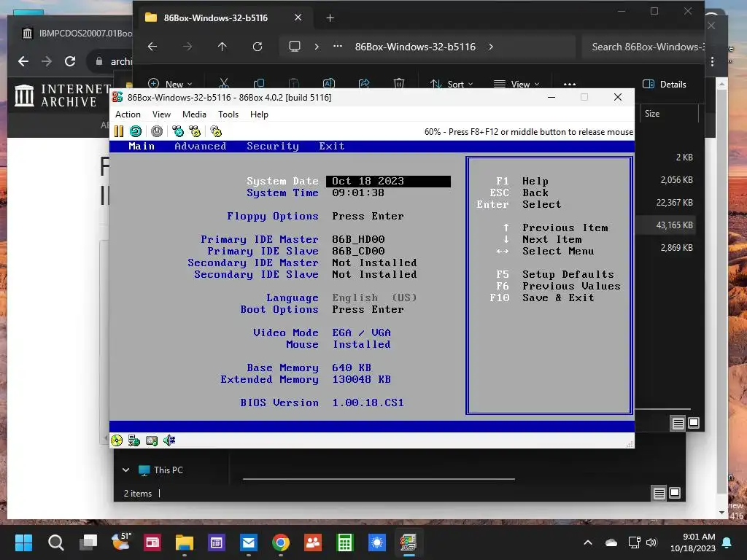Open volume control in system tray
Viewport: 747px width, 560px height.
[651, 542]
